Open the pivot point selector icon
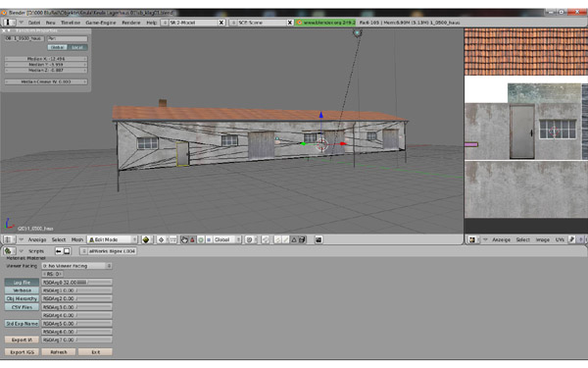Screen dimensions: 588x368 tap(162, 239)
